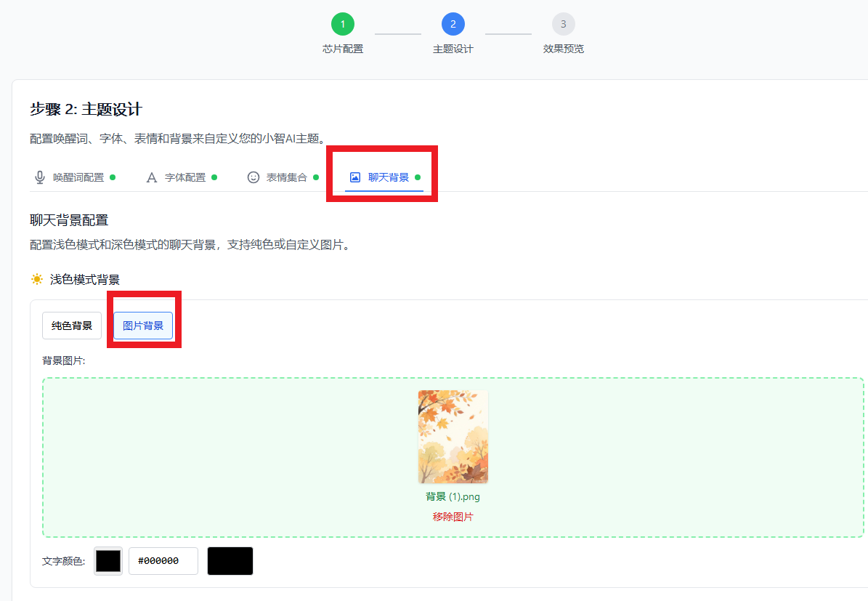Select the 图片背景 option
This screenshot has height=601, width=868.
(143, 326)
